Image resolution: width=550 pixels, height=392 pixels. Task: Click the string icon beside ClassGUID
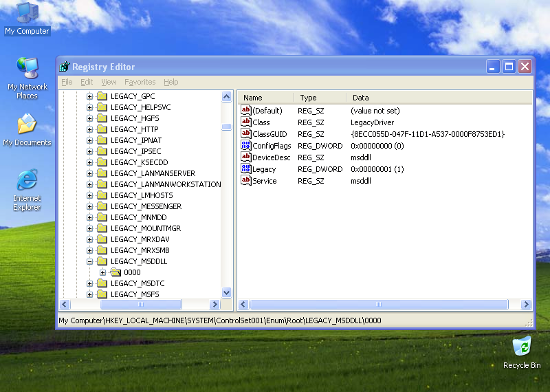246,133
